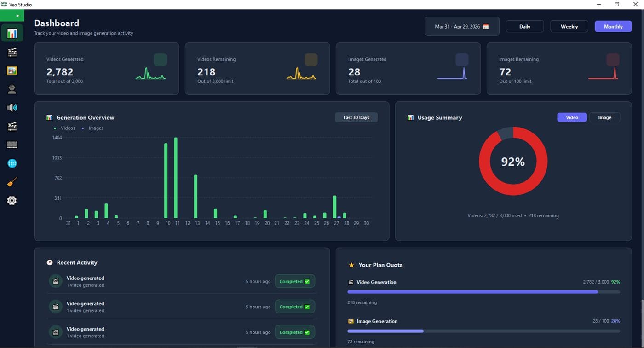Click second Video generated clapperboard icon
The width and height of the screenshot is (644, 348).
pyautogui.click(x=56, y=307)
